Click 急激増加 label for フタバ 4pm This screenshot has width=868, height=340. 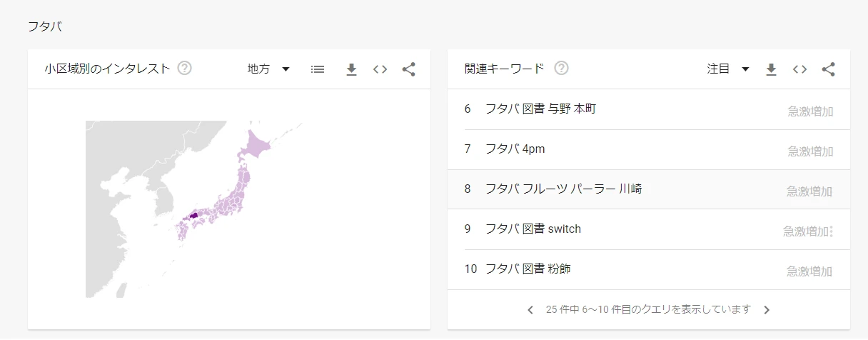(x=810, y=151)
